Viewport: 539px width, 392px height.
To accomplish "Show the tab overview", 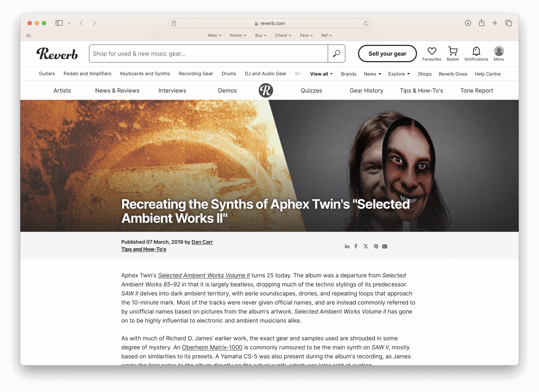I will (x=509, y=23).
